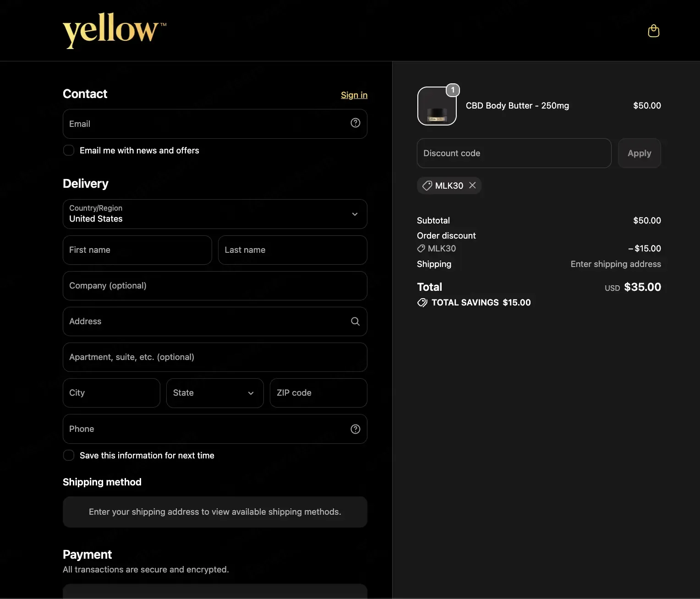Screen dimensions: 700x599
Task: Click the shipping methods placeholder message
Action: pos(215,512)
